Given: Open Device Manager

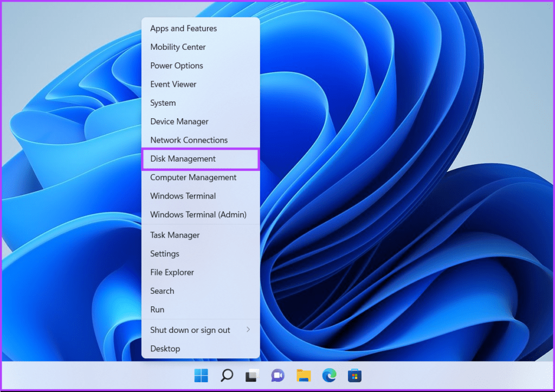Looking at the screenshot, I should coord(179,121).
